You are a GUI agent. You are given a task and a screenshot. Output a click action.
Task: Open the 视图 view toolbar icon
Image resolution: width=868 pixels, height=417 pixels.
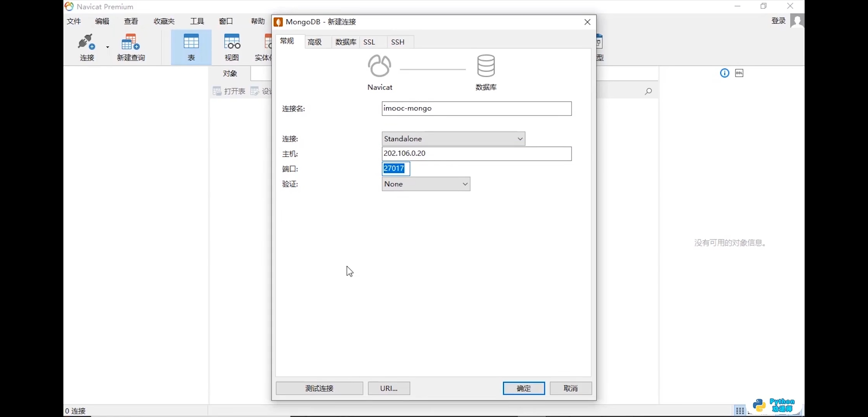232,47
